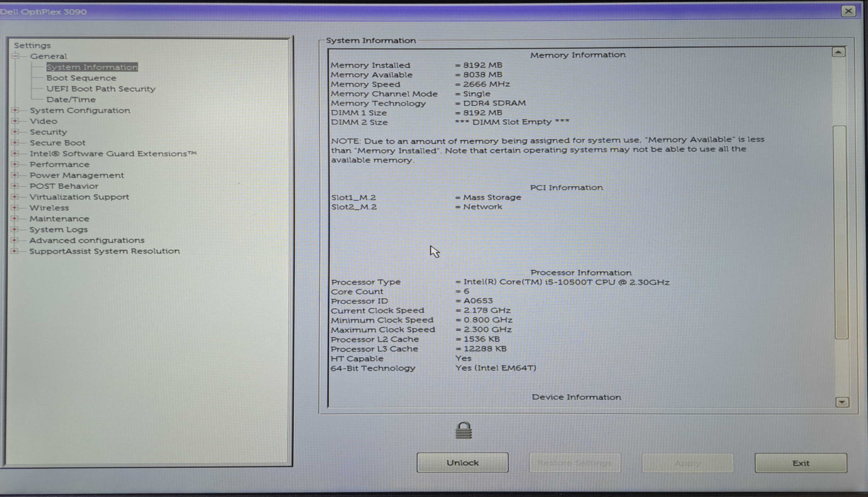
Task: Click the Unlock button
Action: coord(462,463)
